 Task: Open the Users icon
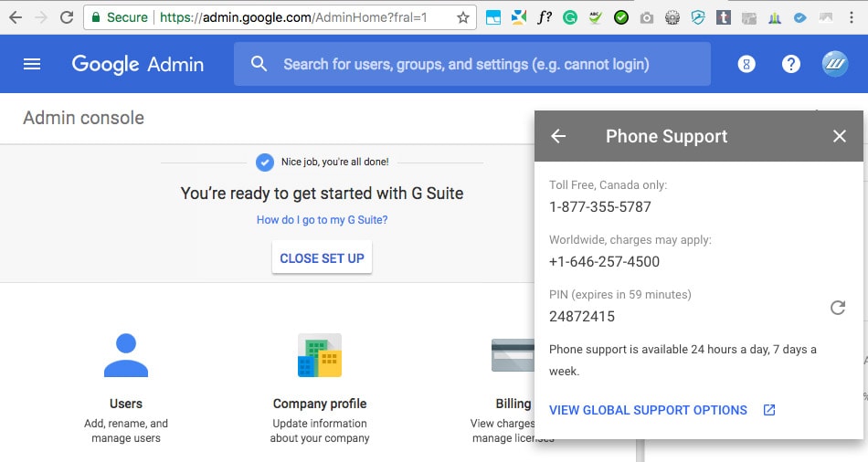pyautogui.click(x=126, y=355)
